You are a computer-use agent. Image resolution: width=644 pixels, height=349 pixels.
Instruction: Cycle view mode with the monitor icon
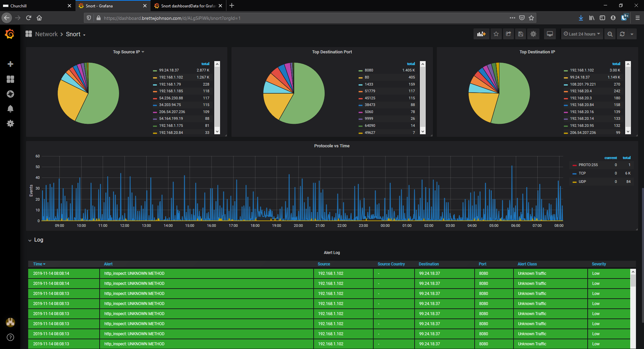tap(550, 34)
